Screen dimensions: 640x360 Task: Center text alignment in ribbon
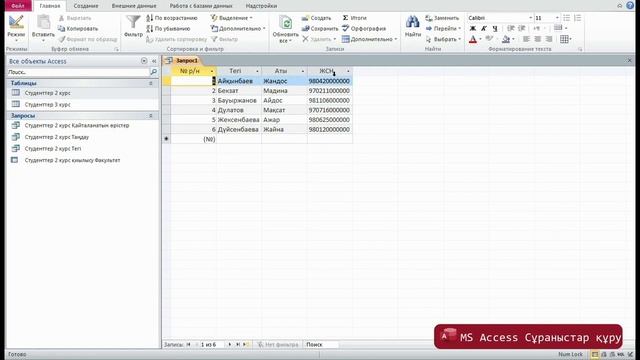538,39
